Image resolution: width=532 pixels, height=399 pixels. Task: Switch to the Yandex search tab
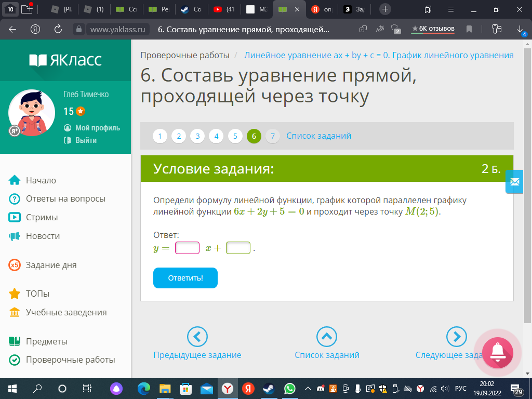coord(322,9)
